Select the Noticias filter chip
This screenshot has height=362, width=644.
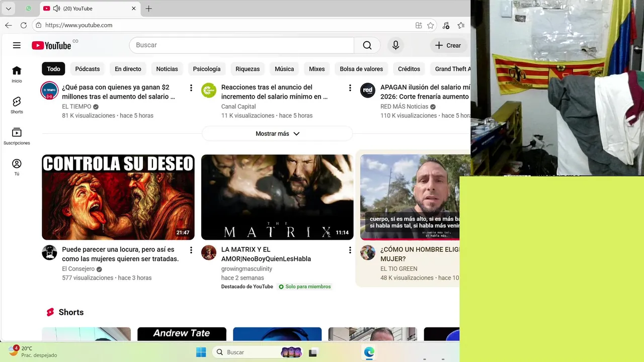coord(167,69)
